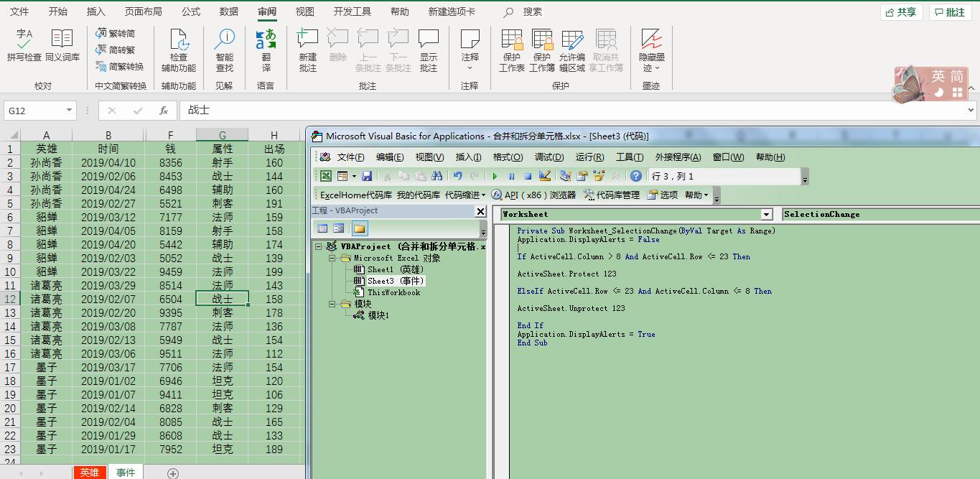Save the VBA project with the floppy icon
The width and height of the screenshot is (980, 479).
(x=367, y=176)
